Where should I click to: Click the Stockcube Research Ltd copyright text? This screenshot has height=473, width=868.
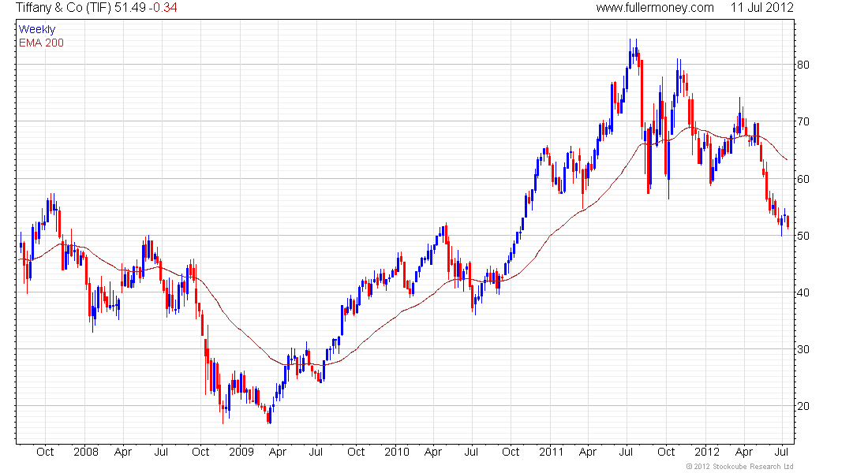[x=739, y=467]
